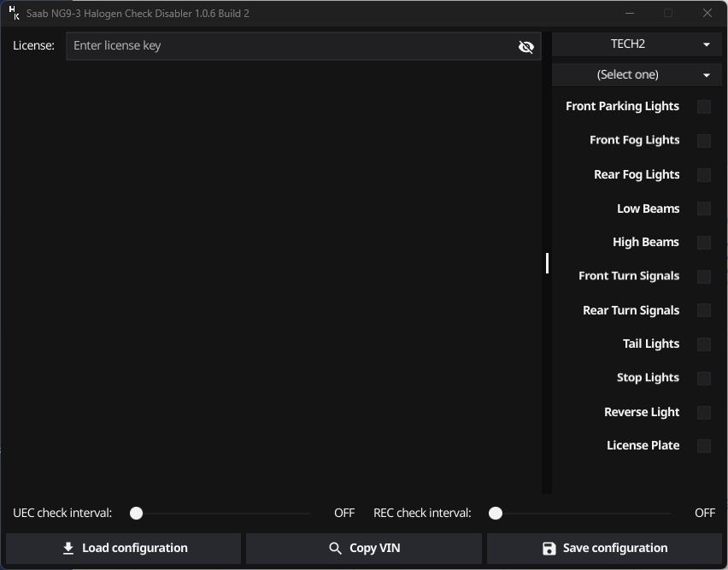728x570 pixels.
Task: Expand the (Select one) dropdown
Action: [636, 74]
